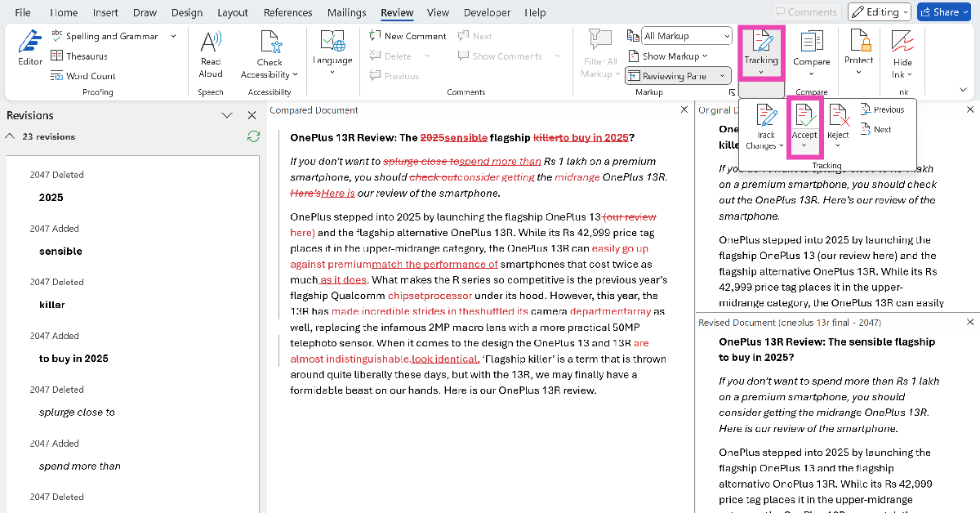Collapse the ribbon with the chevron
The image size is (980, 513).
(x=961, y=90)
